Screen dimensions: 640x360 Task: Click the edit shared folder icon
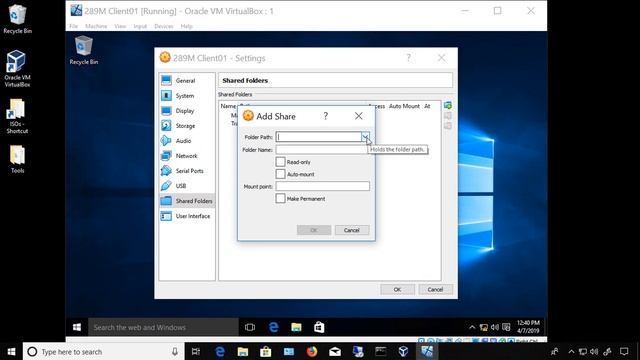coord(448,116)
